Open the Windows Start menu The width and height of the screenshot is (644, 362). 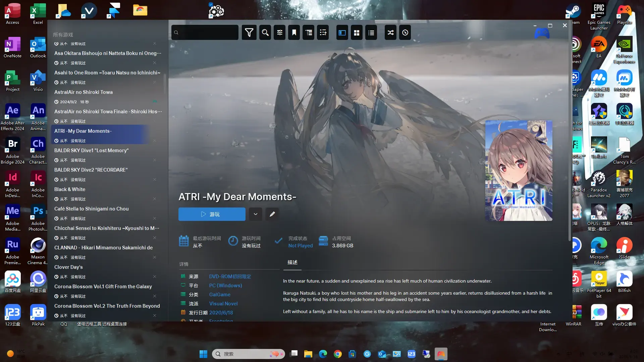pyautogui.click(x=203, y=354)
